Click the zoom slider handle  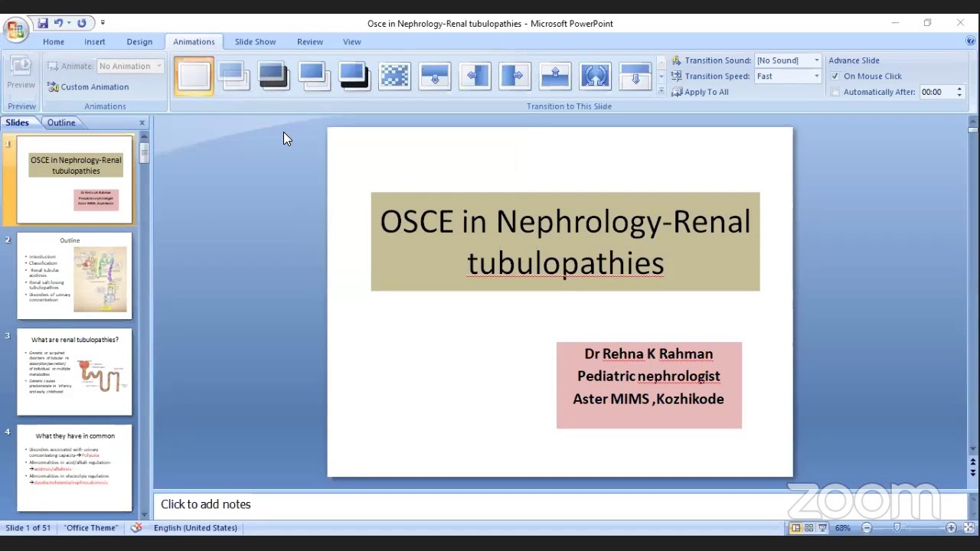click(x=897, y=528)
